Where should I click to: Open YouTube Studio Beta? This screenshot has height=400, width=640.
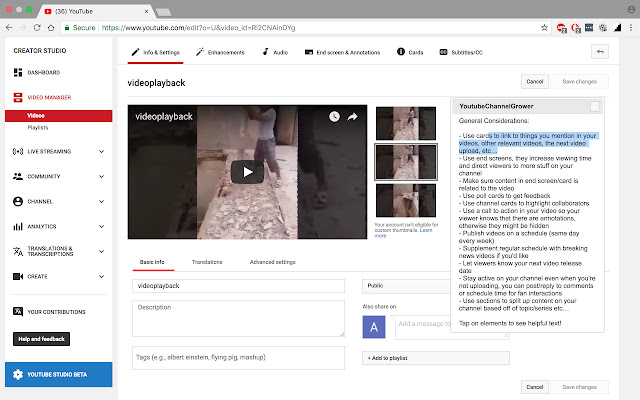click(x=58, y=374)
